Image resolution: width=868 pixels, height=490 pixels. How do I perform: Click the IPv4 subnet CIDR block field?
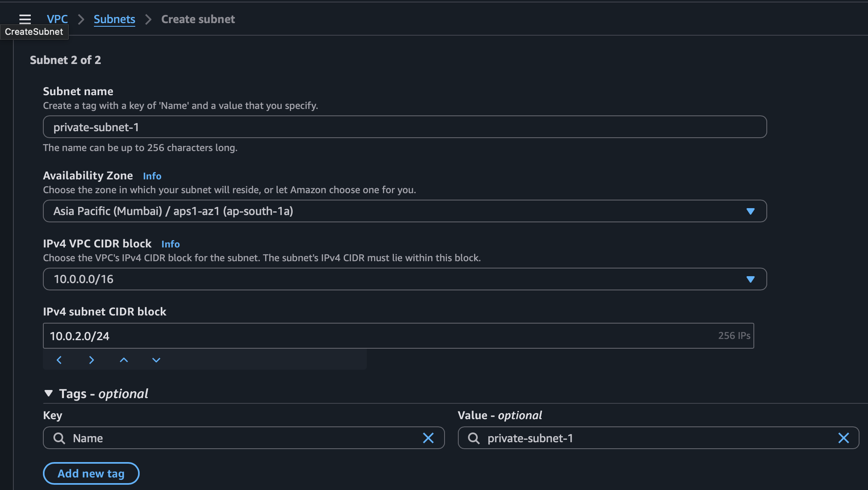(x=381, y=336)
